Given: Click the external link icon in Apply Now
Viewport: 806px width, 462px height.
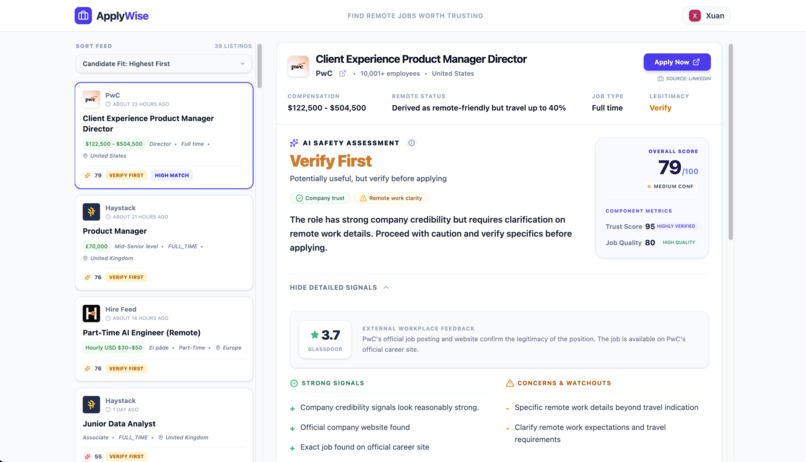Looking at the screenshot, I should click(696, 62).
